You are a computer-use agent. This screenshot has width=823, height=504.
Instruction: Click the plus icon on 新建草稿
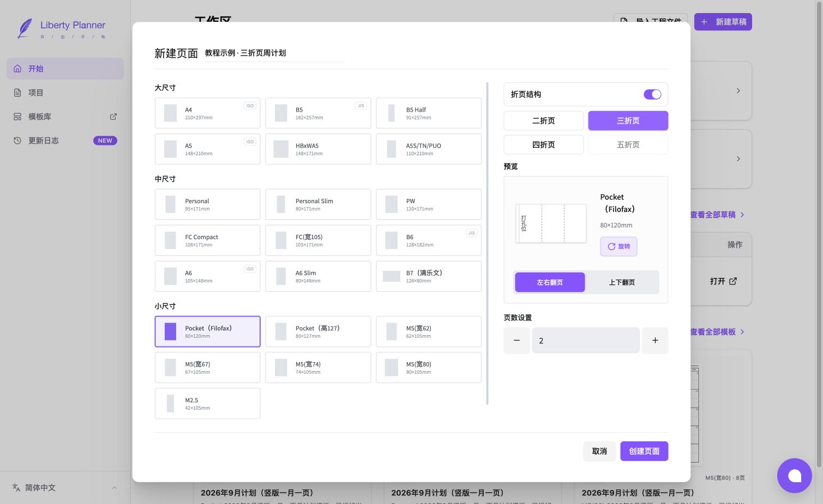[704, 22]
